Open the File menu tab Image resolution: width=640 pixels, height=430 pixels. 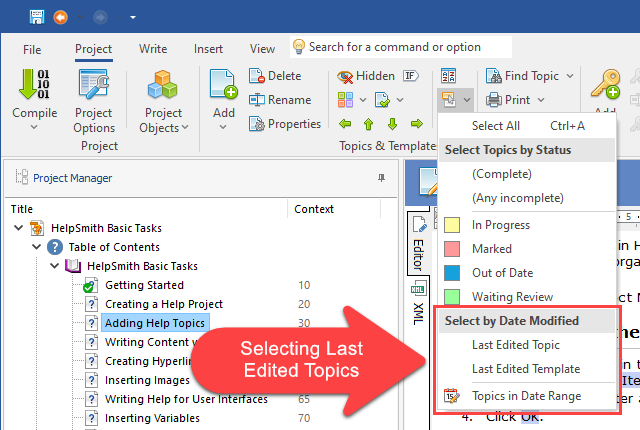(32, 49)
